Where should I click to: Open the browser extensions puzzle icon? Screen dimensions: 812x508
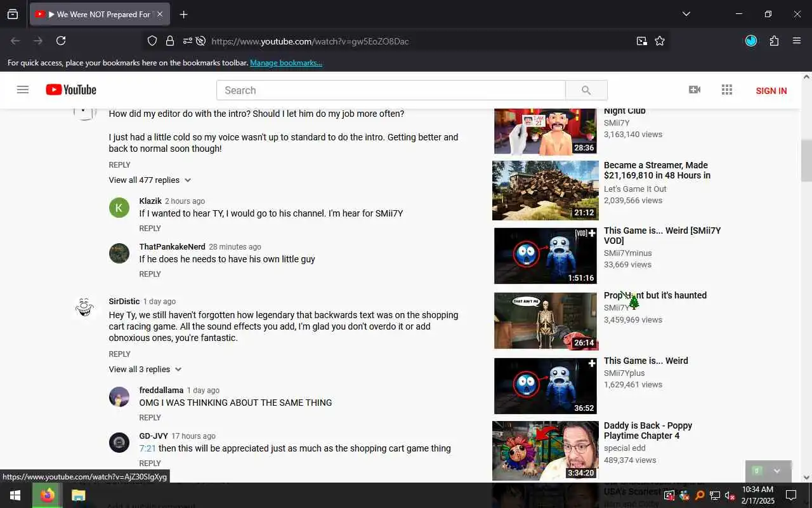(774, 41)
